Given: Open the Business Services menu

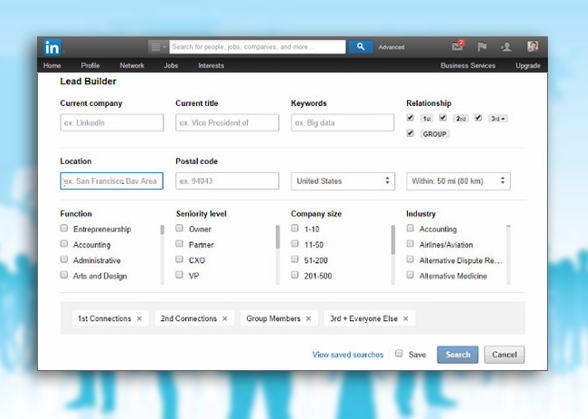Looking at the screenshot, I should (468, 66).
